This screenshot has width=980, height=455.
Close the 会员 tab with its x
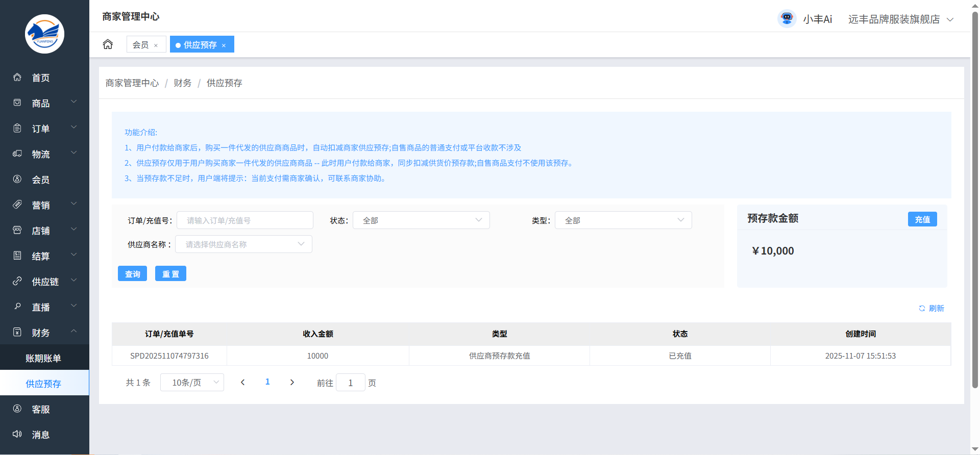coord(156,45)
